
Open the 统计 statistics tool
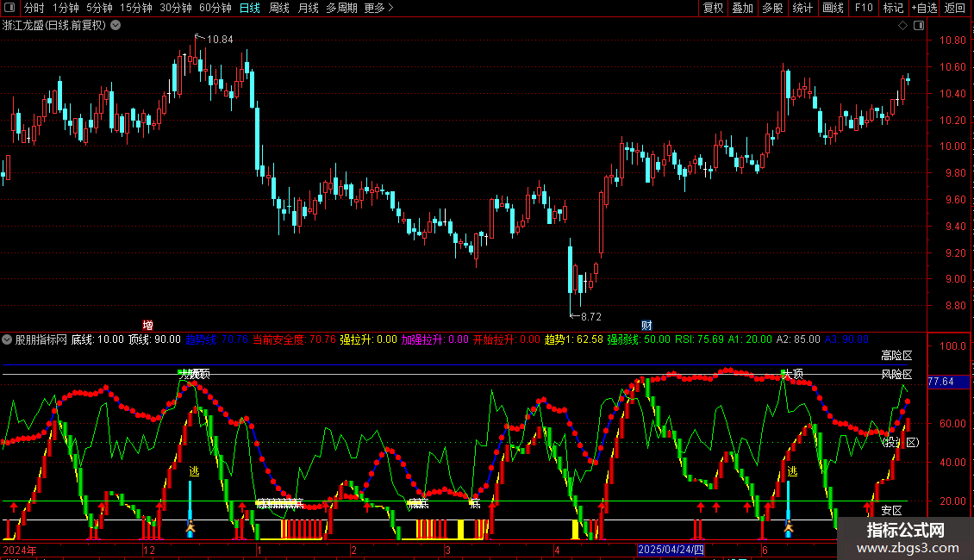click(x=802, y=8)
